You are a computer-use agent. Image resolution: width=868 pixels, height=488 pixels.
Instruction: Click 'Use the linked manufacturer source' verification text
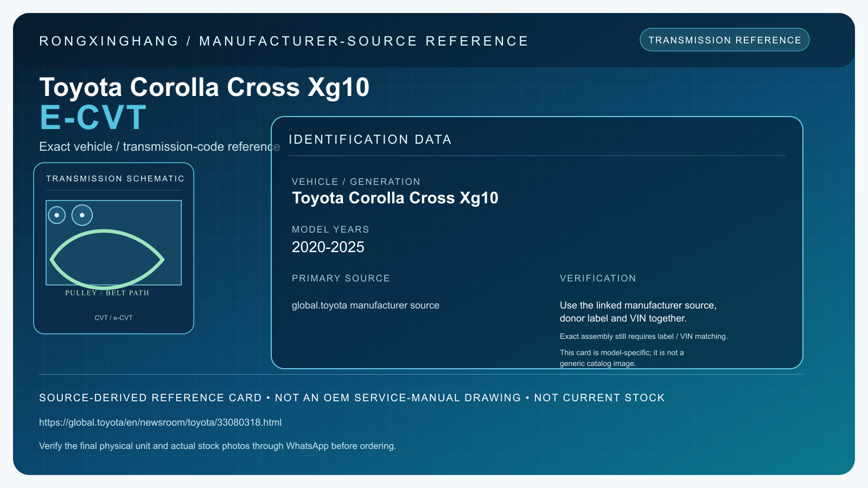pos(638,312)
